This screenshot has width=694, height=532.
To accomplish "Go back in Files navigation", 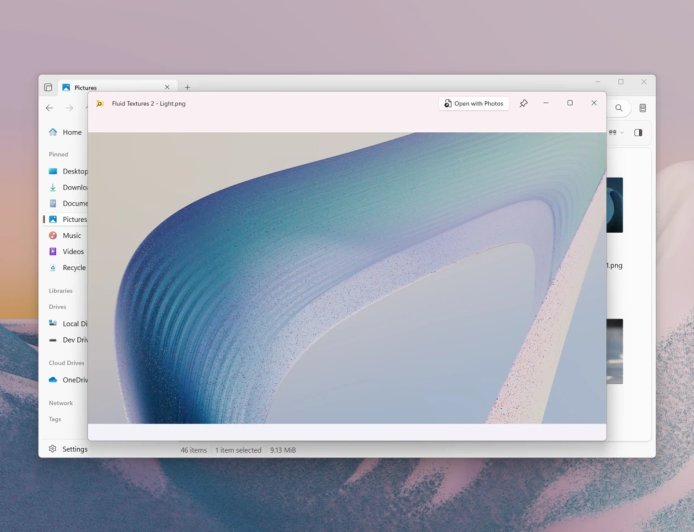I will 50,108.
